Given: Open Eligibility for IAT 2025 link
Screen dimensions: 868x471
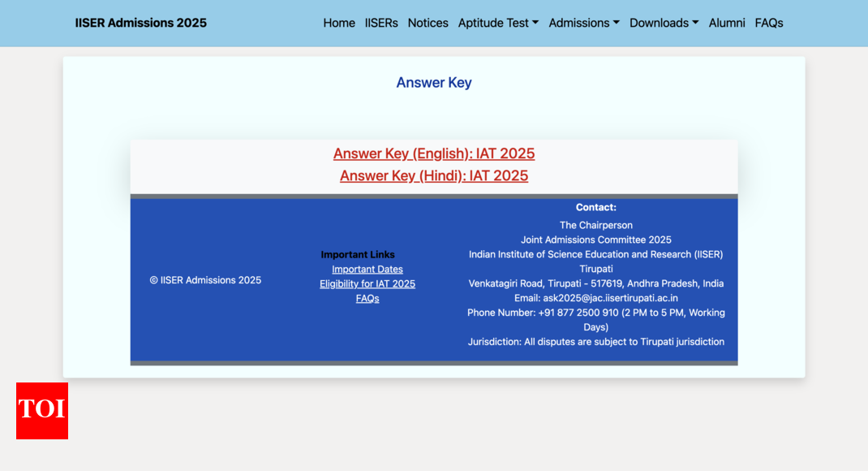Looking at the screenshot, I should [x=367, y=283].
